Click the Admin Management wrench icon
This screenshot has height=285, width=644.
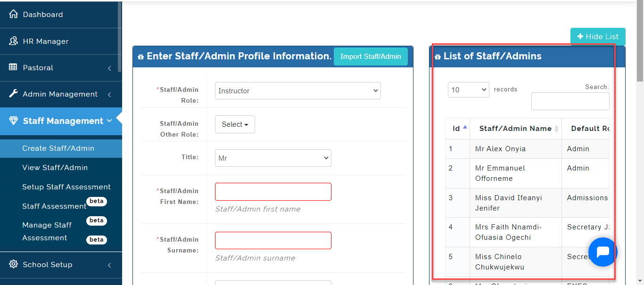pos(13,94)
